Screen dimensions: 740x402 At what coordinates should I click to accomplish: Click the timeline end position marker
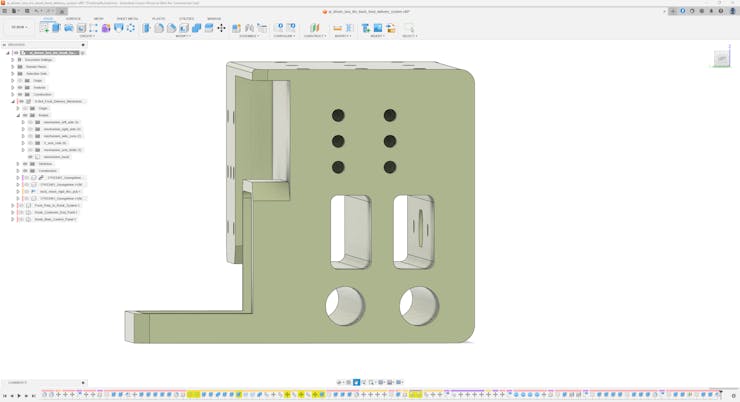point(721,392)
